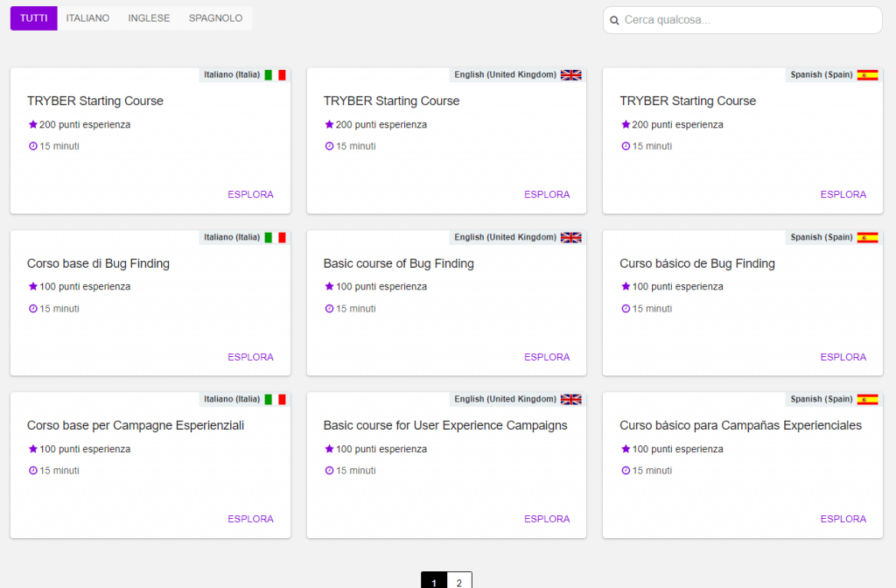896x588 pixels.
Task: Click clock icon on Basic course for User Experience Campaigns
Action: (x=329, y=470)
